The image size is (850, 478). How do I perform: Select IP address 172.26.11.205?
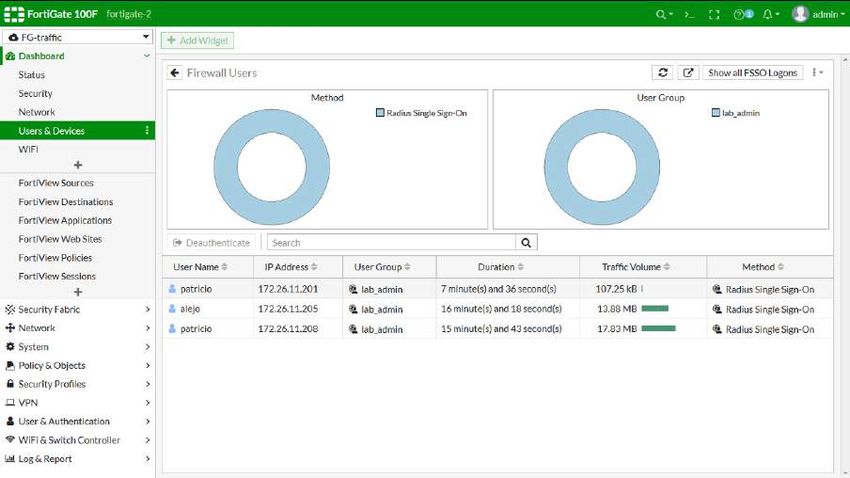click(x=288, y=309)
